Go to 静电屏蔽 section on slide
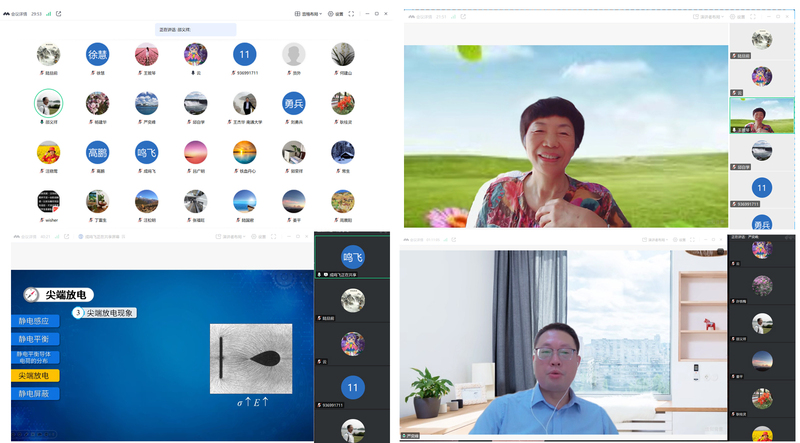 [x=35, y=393]
